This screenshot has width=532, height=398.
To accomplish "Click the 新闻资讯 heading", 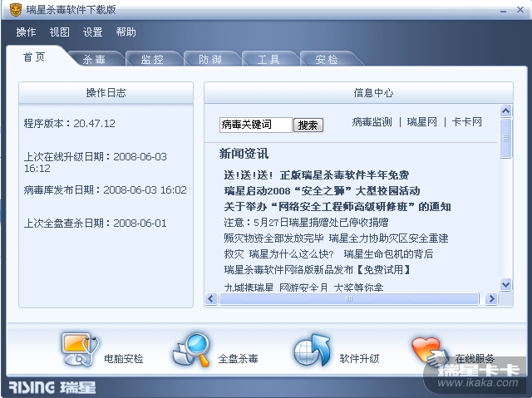I will (x=244, y=154).
